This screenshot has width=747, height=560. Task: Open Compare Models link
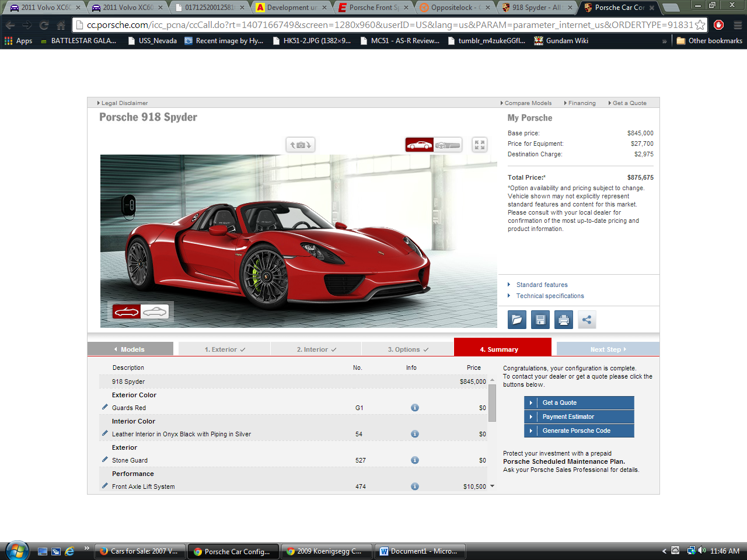pyautogui.click(x=528, y=103)
